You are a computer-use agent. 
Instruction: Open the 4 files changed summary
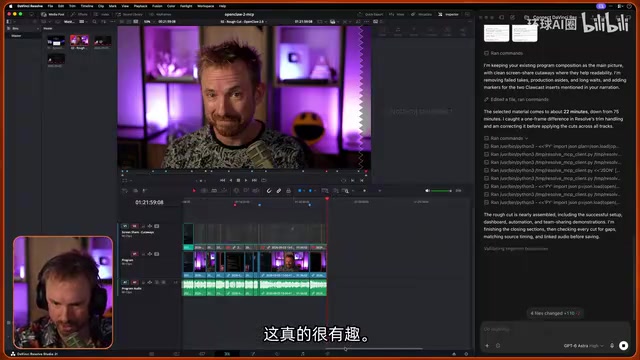(x=555, y=313)
